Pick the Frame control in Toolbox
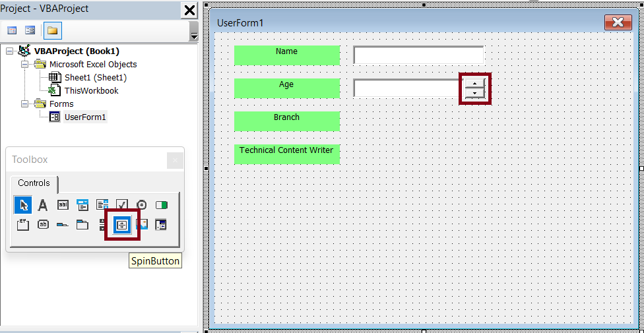 coord(23,225)
